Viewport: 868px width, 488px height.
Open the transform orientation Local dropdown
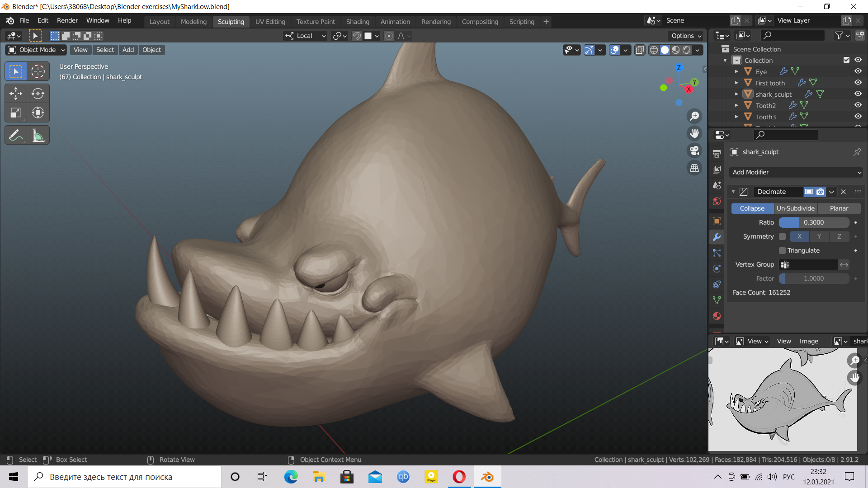coord(305,36)
